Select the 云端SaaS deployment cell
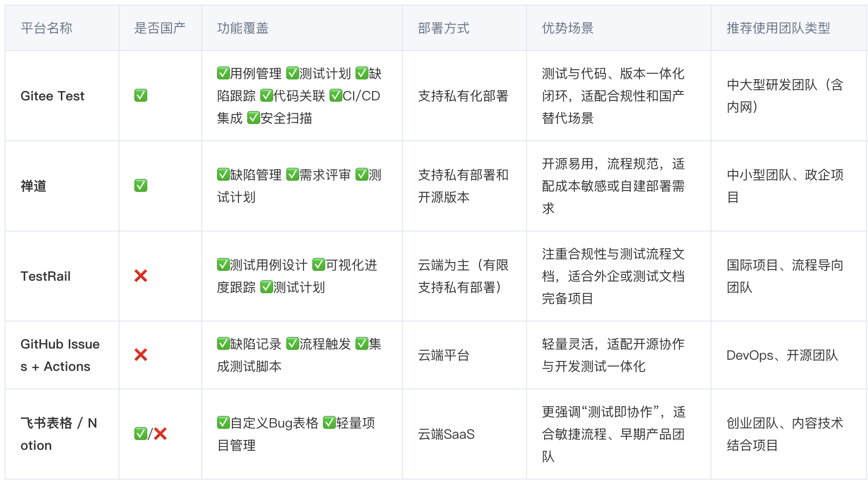The image size is (868, 487). (445, 434)
